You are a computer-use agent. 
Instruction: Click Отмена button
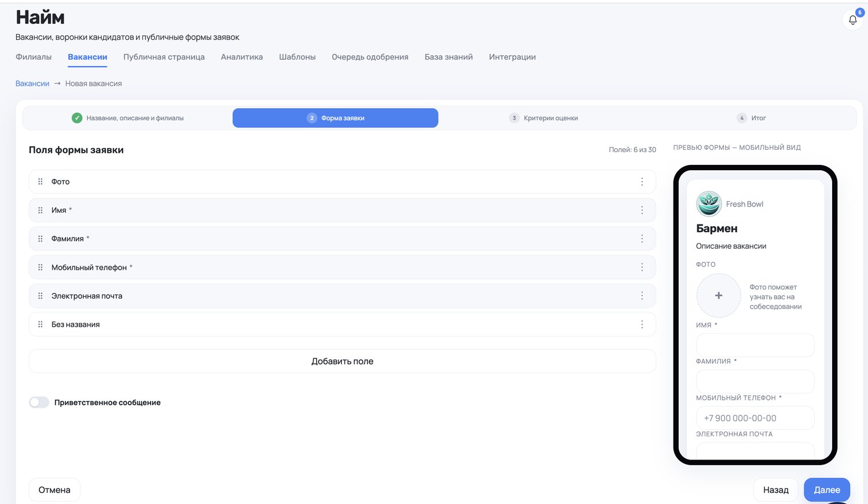tap(54, 490)
